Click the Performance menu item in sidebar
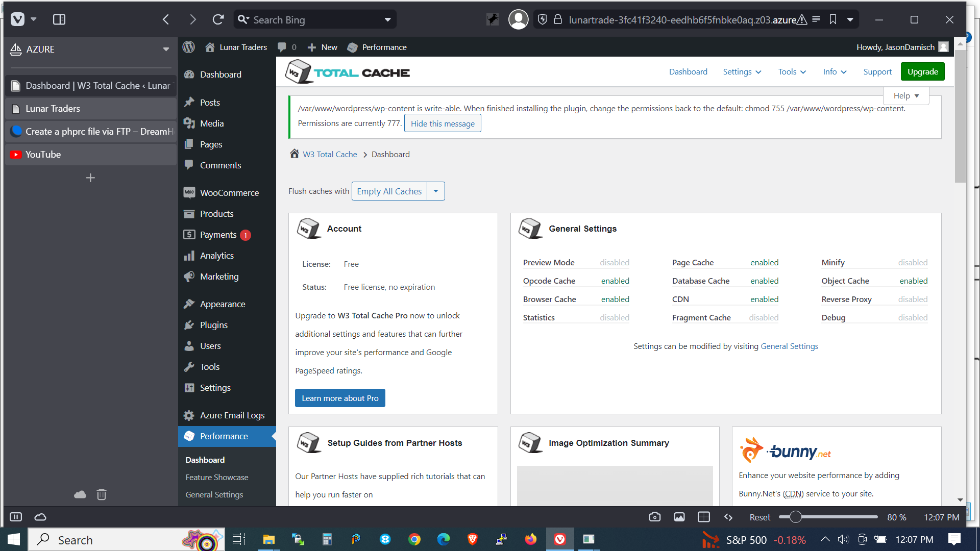This screenshot has height=551, width=980. [x=224, y=436]
